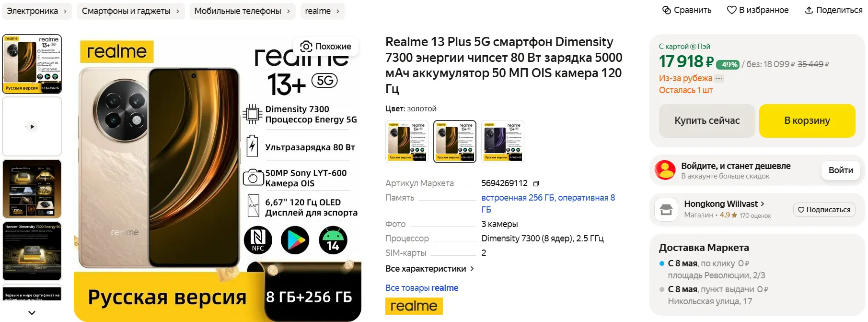Image resolution: width=868 pixels, height=322 pixels.
Task: Select the dark purple color variant
Action: point(502,142)
